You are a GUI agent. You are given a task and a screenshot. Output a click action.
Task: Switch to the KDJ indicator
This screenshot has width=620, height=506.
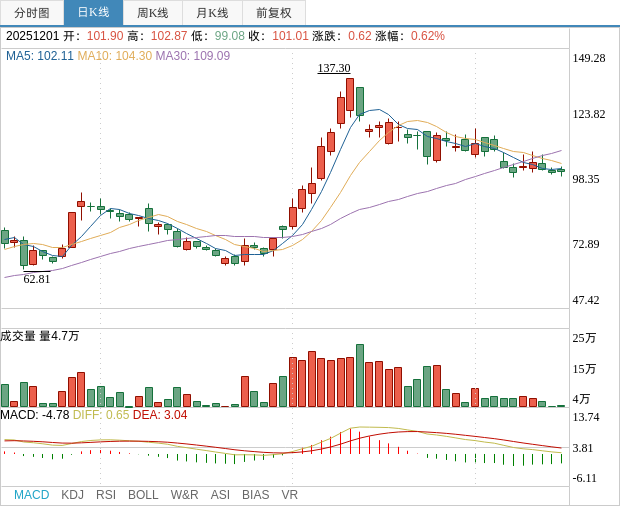coord(72,495)
